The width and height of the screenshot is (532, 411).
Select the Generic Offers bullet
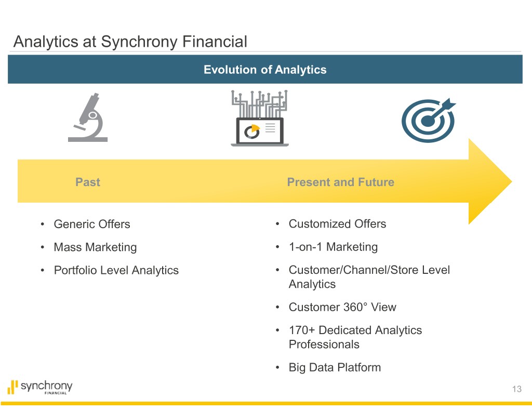(x=92, y=224)
